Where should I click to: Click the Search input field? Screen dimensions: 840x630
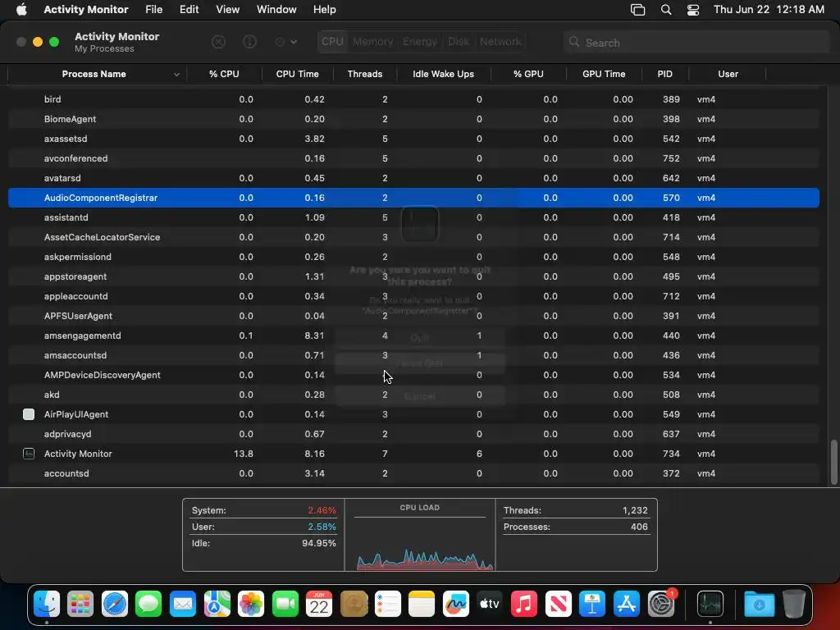coord(696,43)
